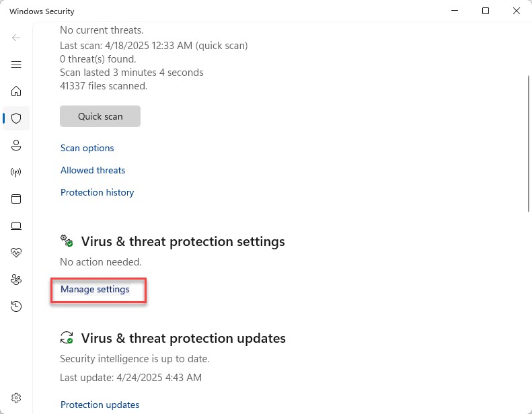This screenshot has width=532, height=414.
Task: Open Device performance & health heart icon
Action: [x=16, y=253]
